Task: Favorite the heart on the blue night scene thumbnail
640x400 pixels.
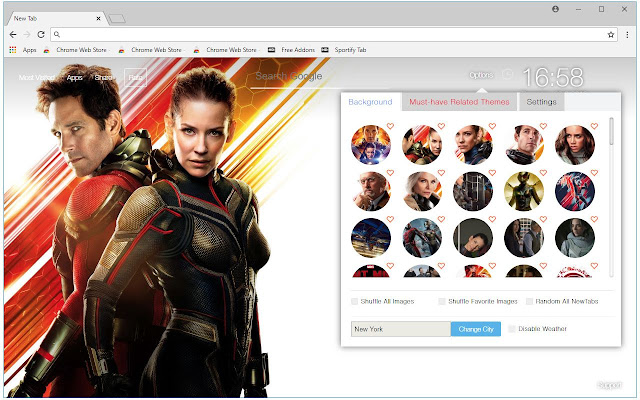Action: point(390,219)
